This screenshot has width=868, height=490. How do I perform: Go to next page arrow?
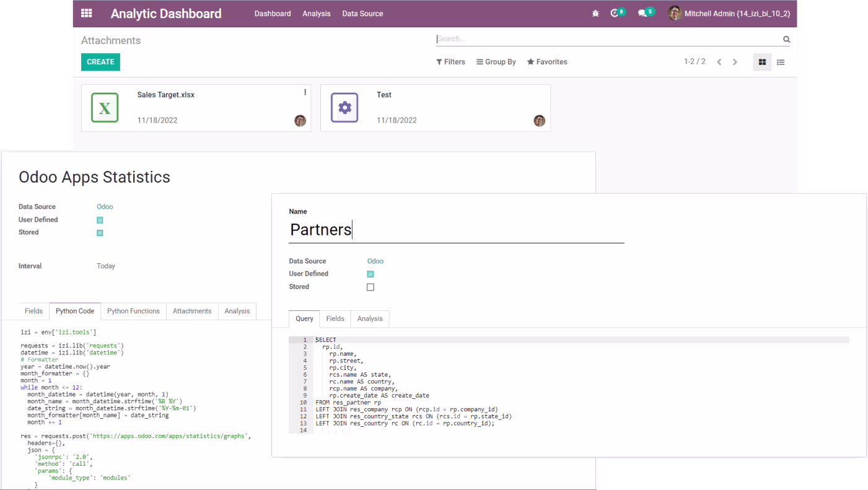tap(735, 62)
